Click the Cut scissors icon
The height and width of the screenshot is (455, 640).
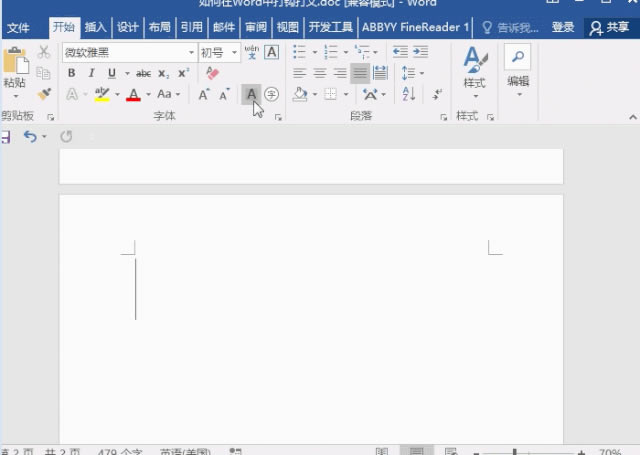click(x=43, y=52)
